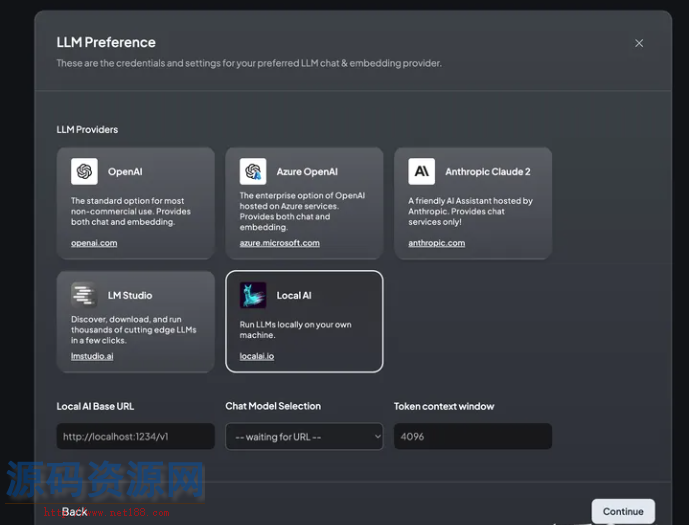This screenshot has height=525, width=689.
Task: Click the Discover, download, and run description
Action: 134,329
